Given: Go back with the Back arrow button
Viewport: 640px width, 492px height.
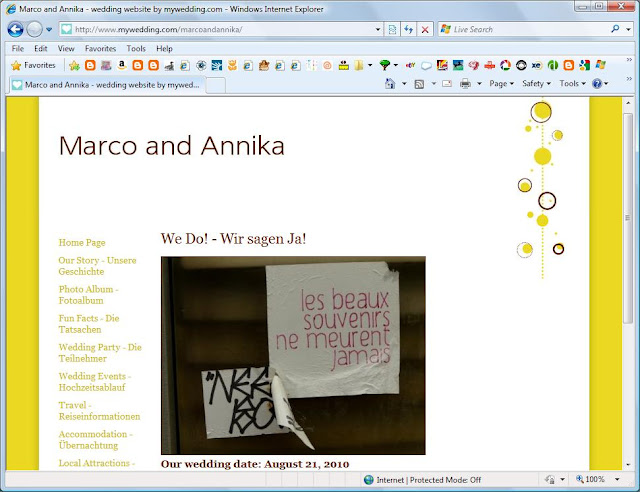Looking at the screenshot, I should click(x=15, y=29).
